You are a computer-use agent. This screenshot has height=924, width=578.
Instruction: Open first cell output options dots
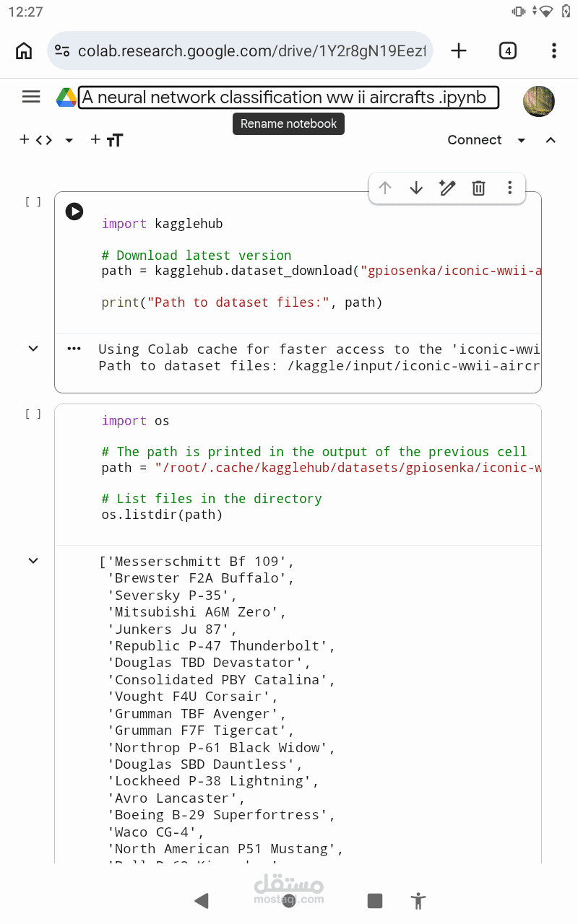(74, 349)
